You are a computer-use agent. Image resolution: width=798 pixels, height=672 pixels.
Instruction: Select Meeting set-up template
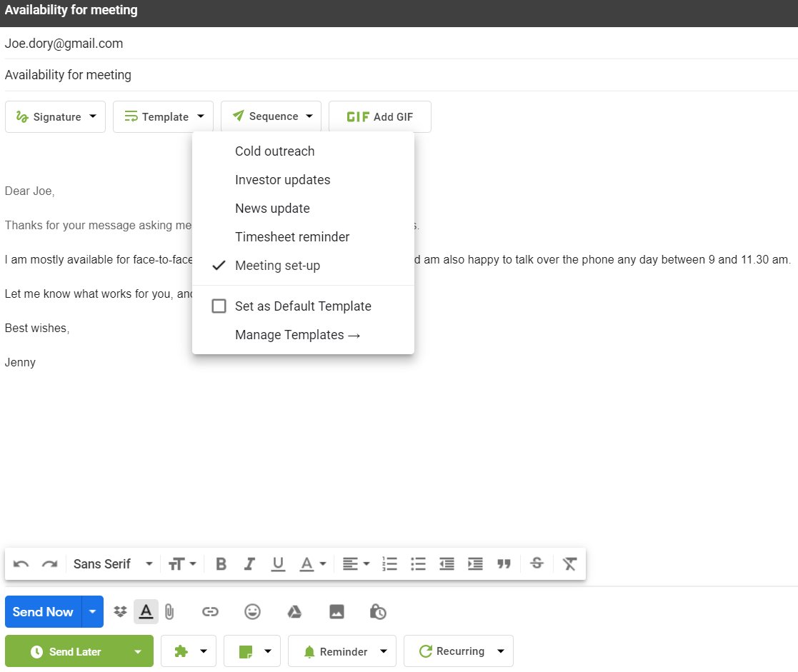tap(304, 265)
